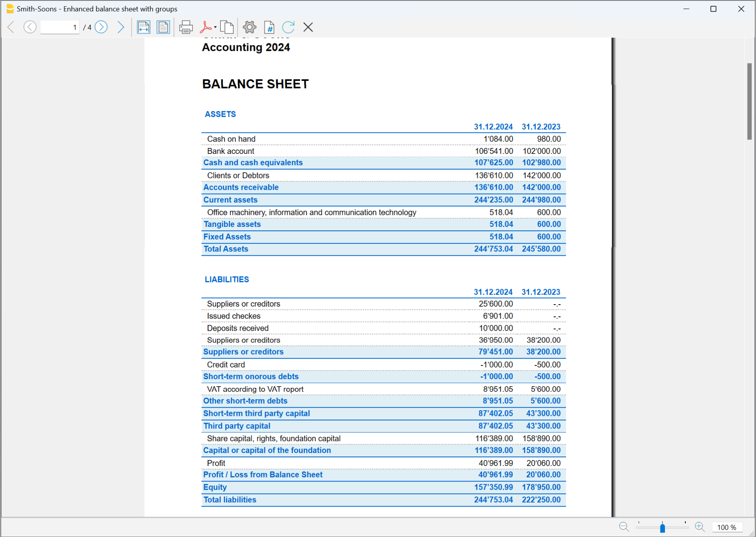
Task: Open page numbering setup icon
Action: click(x=269, y=27)
